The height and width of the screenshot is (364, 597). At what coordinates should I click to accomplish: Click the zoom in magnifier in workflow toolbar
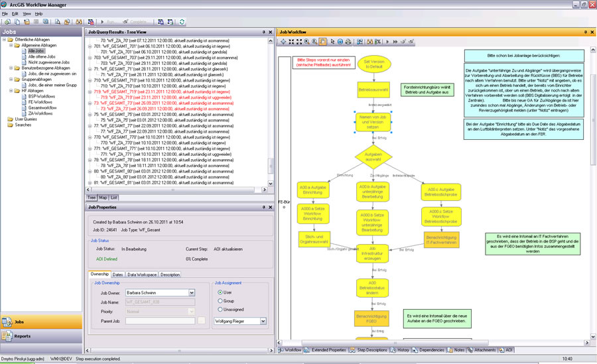(x=306, y=41)
